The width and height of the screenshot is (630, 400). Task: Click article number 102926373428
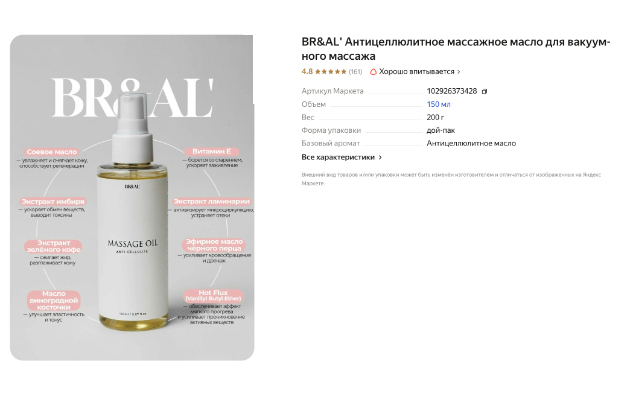[452, 91]
